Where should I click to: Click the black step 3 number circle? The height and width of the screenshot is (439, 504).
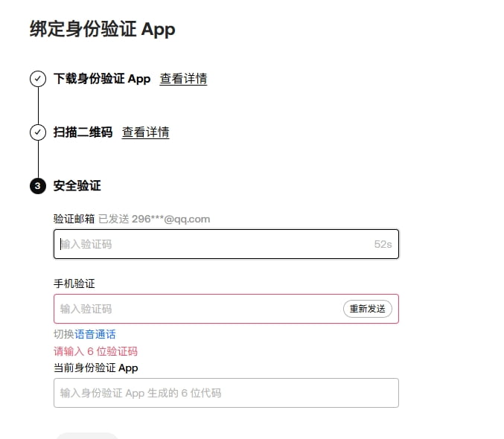click(x=38, y=186)
